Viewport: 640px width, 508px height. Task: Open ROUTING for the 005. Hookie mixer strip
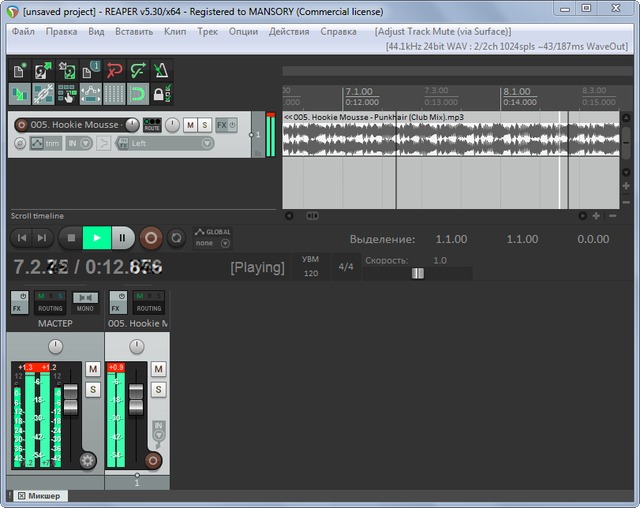click(149, 302)
